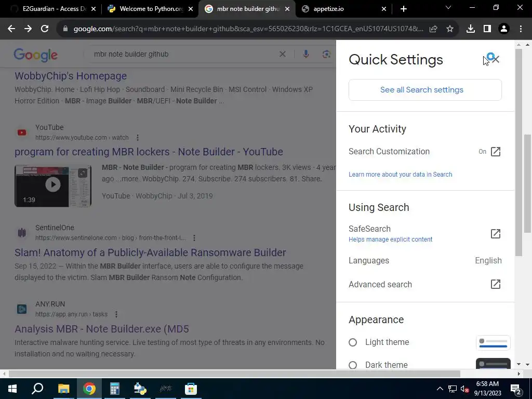Open Slam! Anatomy of a Publicly-Available Ransomware Builder

[150, 253]
